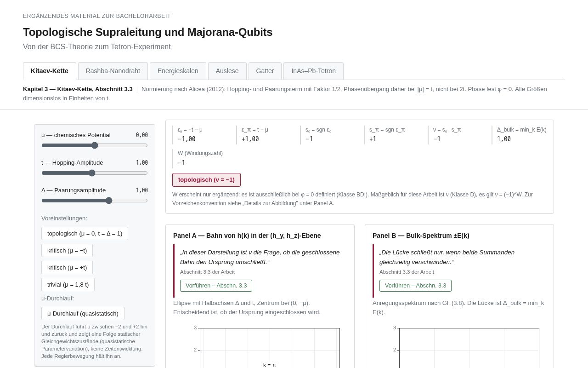588x368 pixels.
Task: Apply preset kritisch (μ = −t)
Action: [x=67, y=250]
